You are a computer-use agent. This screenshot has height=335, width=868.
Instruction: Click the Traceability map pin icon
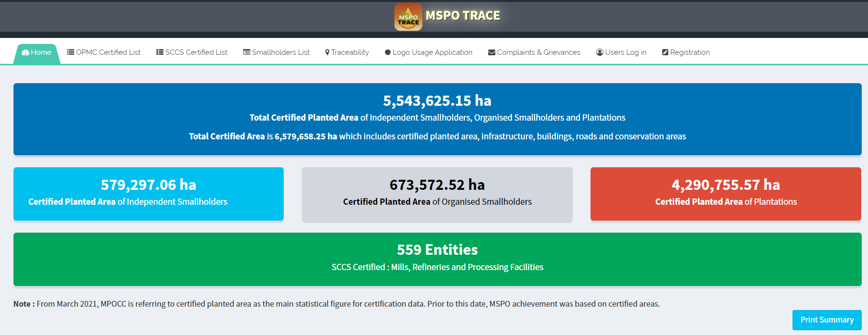pyautogui.click(x=327, y=52)
